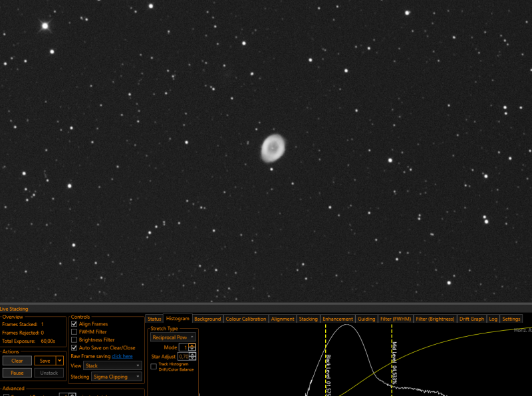Screen dimensions: 532x396
Task: Open the Stacking tab
Action: 308,319
